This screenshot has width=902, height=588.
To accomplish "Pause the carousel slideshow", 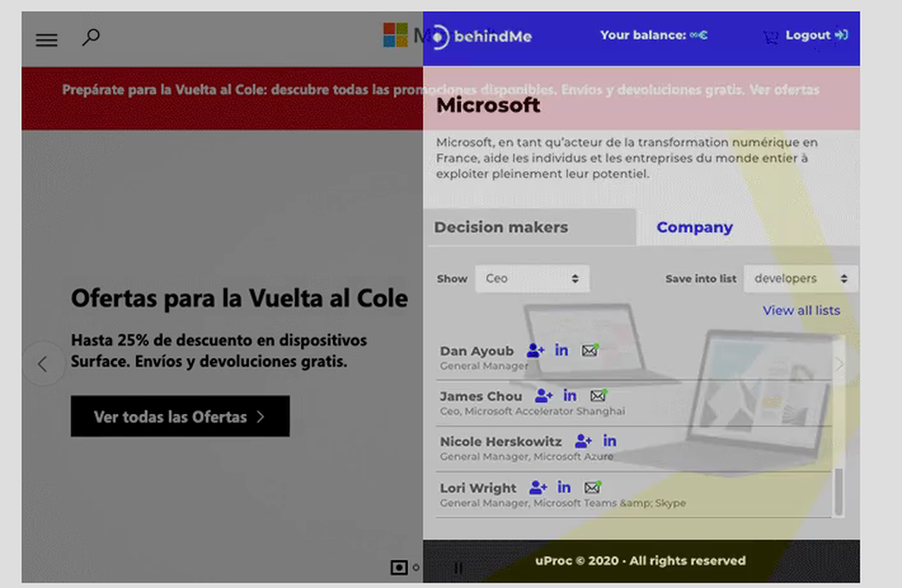I will click(458, 568).
